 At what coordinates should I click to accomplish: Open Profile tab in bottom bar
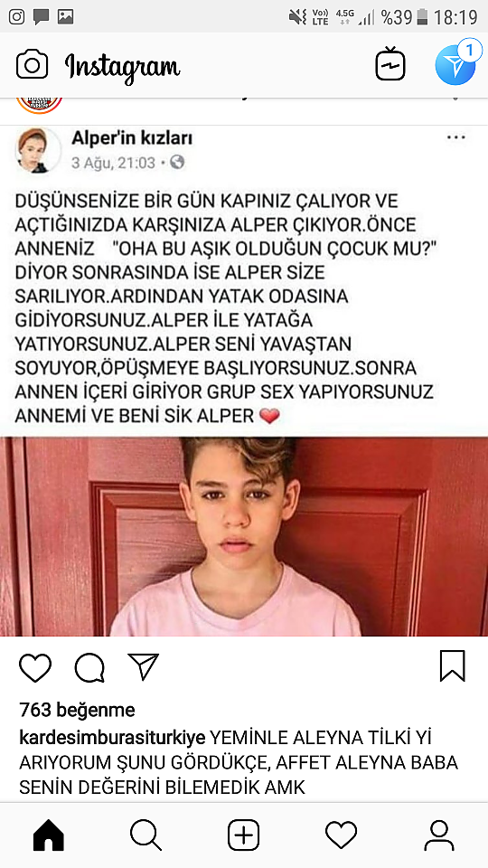pyautogui.click(x=439, y=835)
